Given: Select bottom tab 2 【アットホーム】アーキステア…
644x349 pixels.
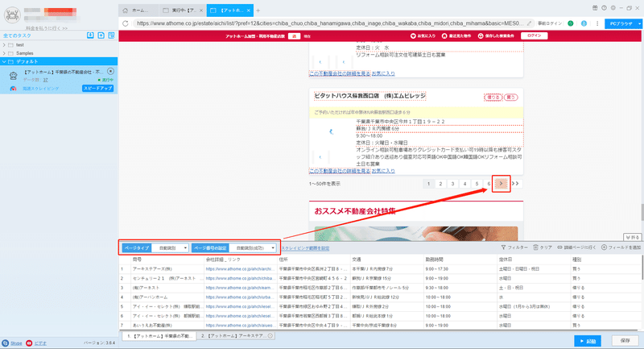Looking at the screenshot, I should pyautogui.click(x=236, y=336).
